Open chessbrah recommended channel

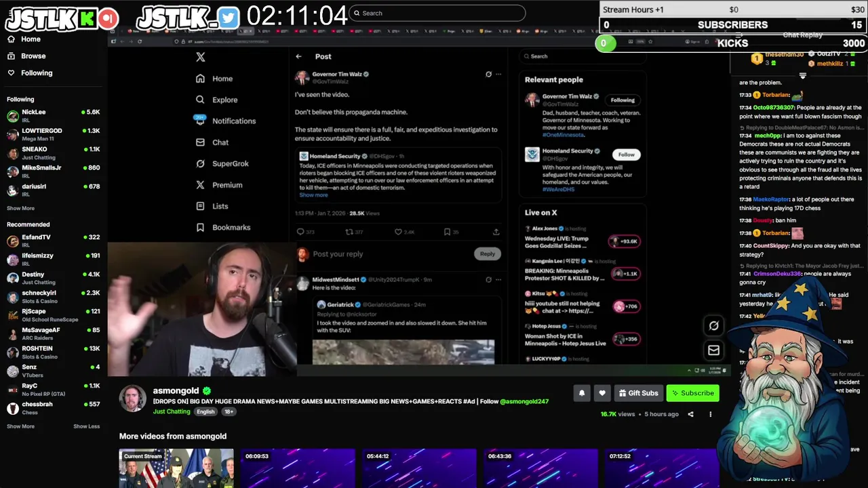pos(53,407)
